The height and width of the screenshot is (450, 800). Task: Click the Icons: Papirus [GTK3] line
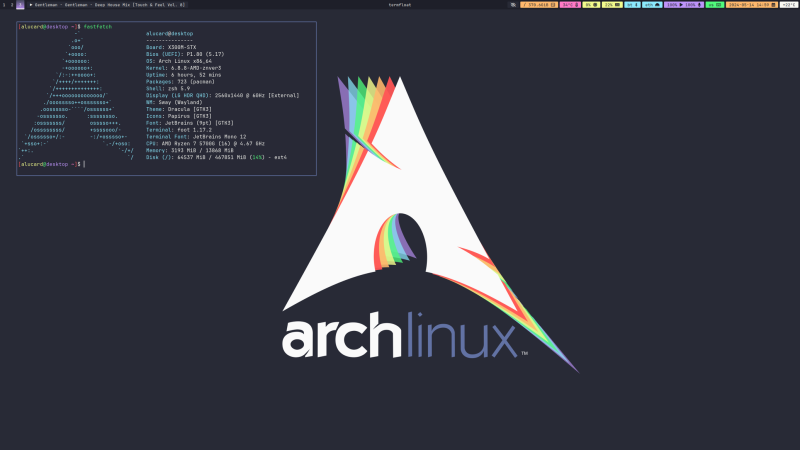tap(179, 116)
